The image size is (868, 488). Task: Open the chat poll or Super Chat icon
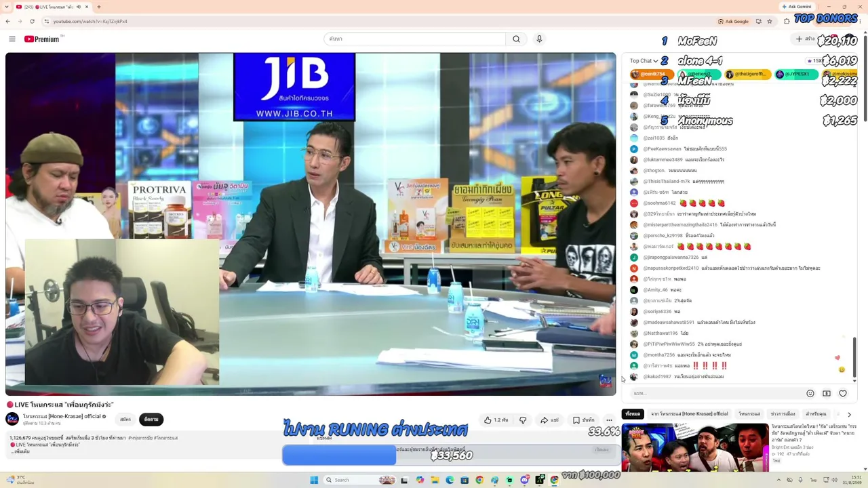pyautogui.click(x=826, y=394)
